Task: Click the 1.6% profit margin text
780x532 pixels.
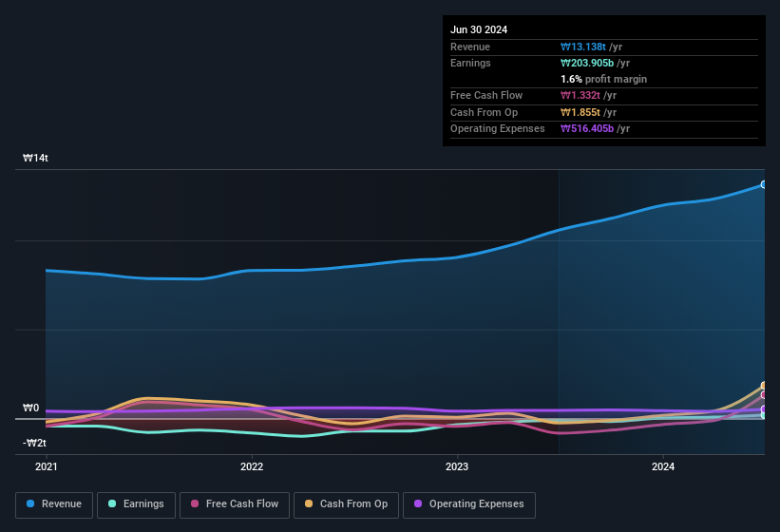Action: (x=603, y=79)
